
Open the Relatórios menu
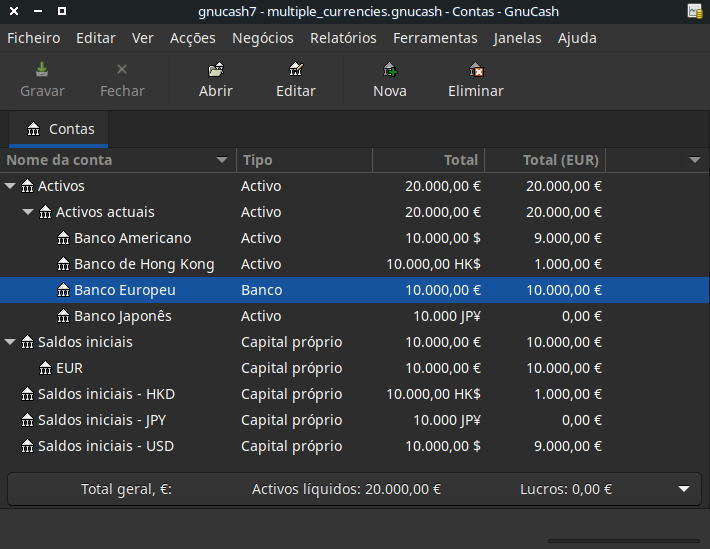[x=343, y=38]
